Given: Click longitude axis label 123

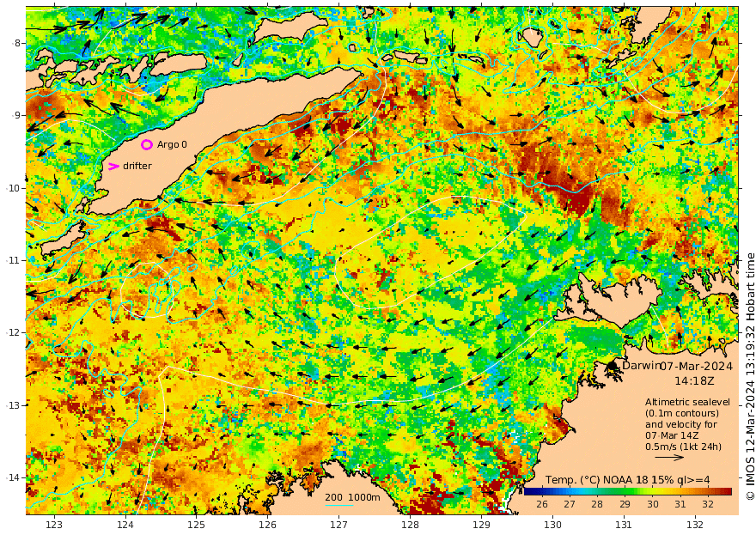Looking at the screenshot, I should tap(54, 525).
